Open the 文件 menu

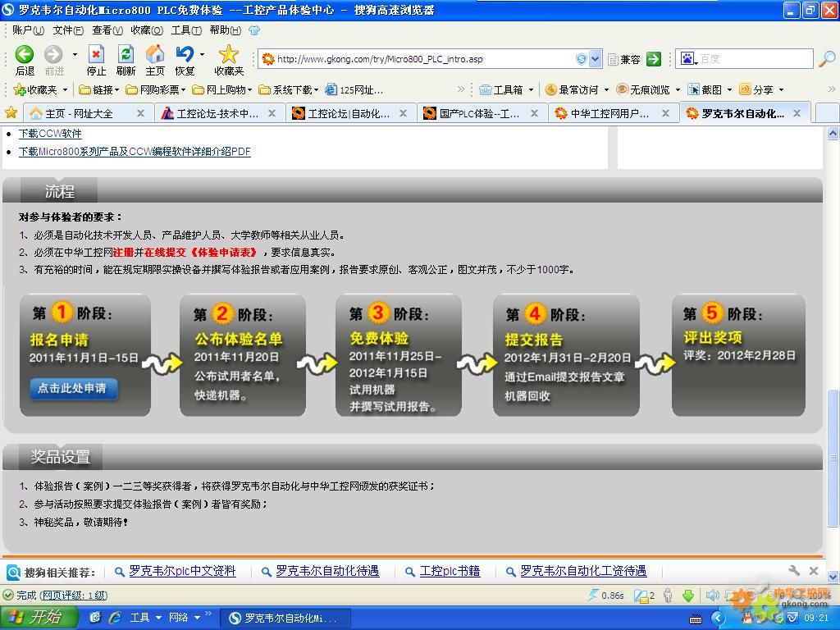[x=68, y=30]
